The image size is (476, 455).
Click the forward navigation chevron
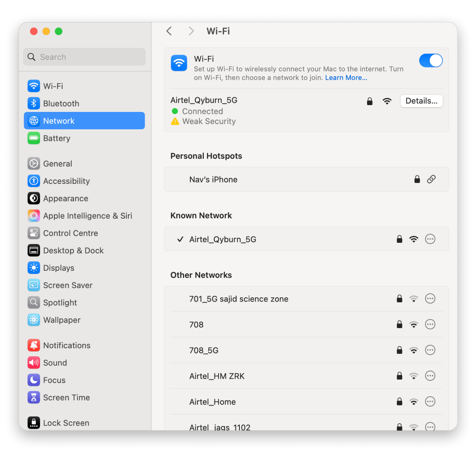point(191,31)
